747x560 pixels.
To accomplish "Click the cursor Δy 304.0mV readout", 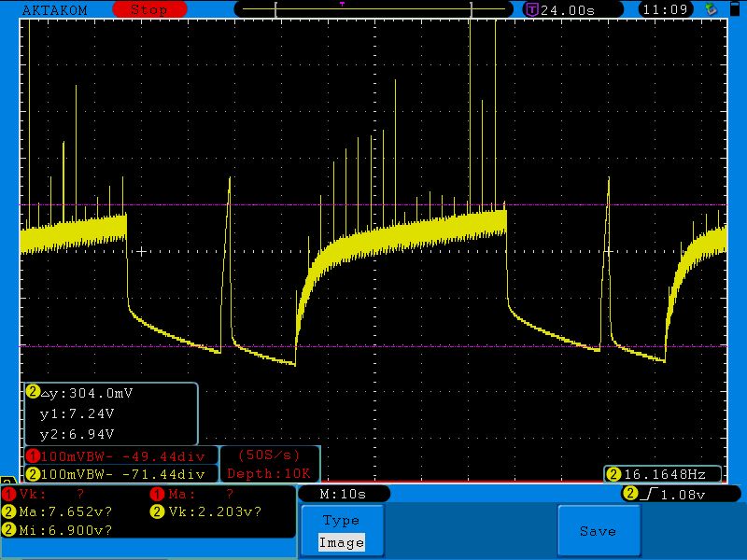I will [86, 393].
